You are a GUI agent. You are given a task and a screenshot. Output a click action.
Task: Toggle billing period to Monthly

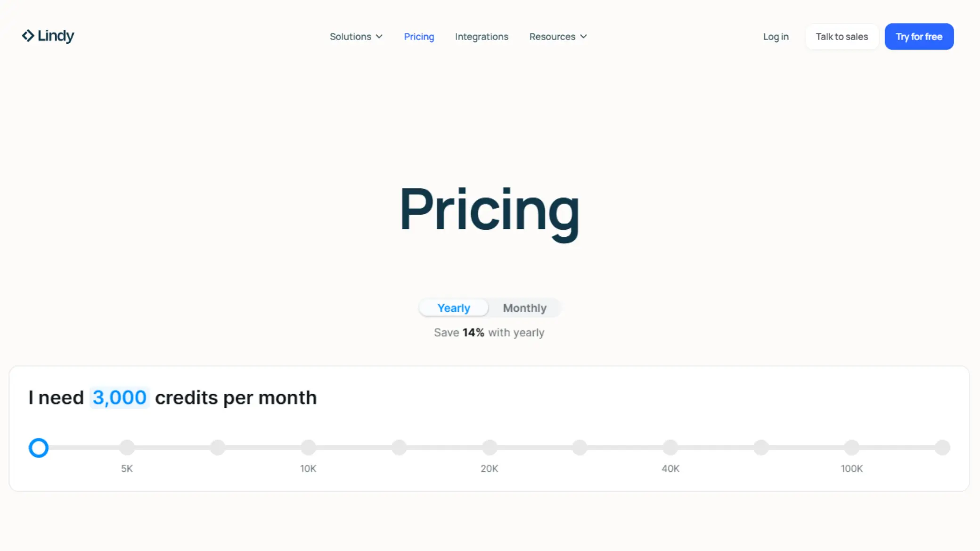(524, 308)
